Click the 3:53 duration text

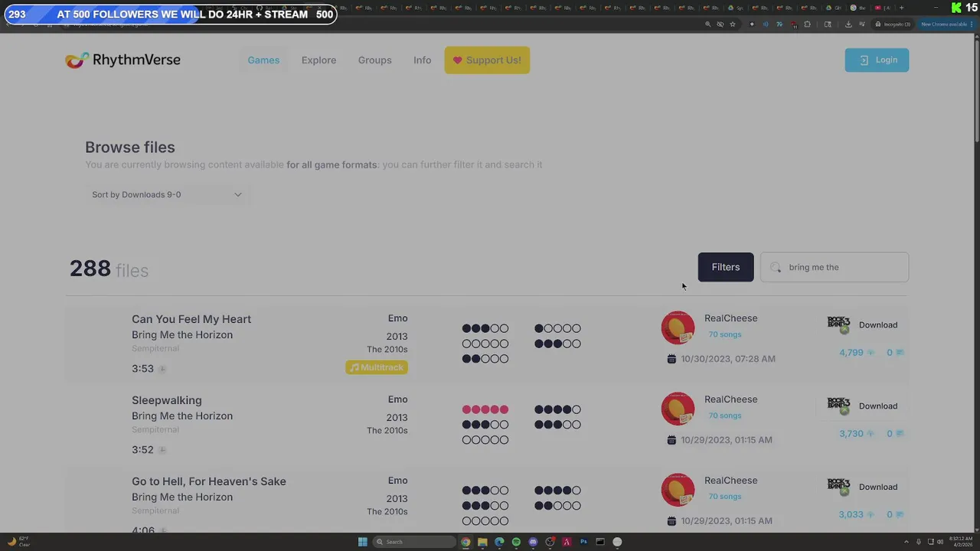pyautogui.click(x=142, y=369)
